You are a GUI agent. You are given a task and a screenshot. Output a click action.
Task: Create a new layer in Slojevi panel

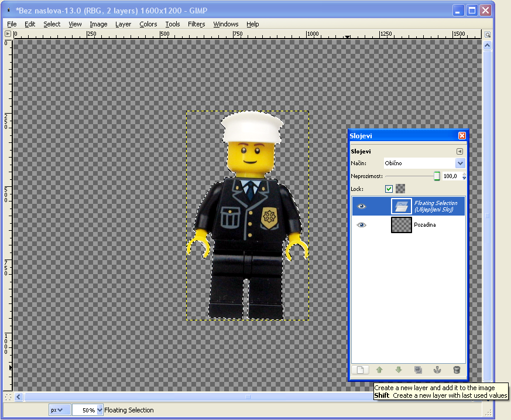[x=360, y=370]
